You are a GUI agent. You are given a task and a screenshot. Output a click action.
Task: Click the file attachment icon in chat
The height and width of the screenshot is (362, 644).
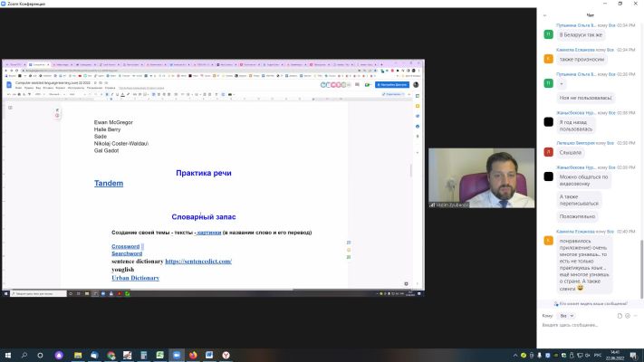[x=620, y=316]
